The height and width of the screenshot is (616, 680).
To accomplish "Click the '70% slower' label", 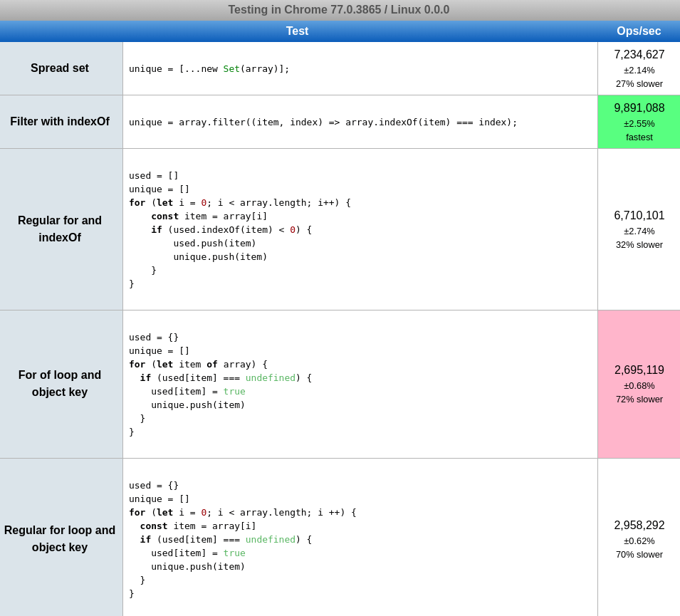I will [x=639, y=554].
